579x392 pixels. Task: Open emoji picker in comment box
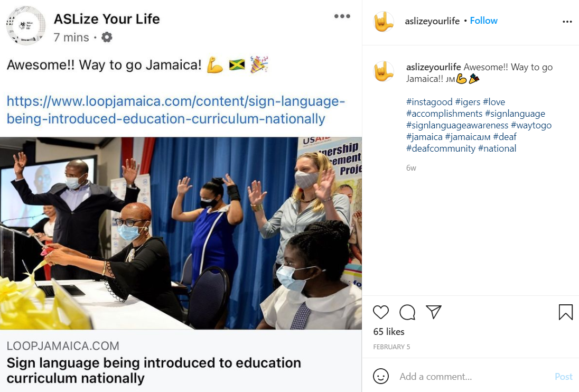(x=381, y=377)
